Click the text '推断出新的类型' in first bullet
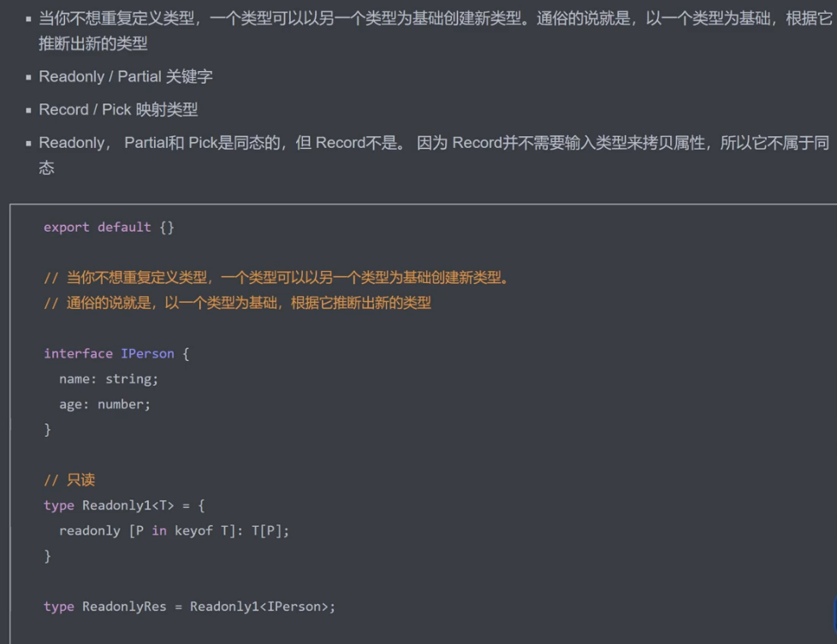The width and height of the screenshot is (837, 644). point(93,44)
